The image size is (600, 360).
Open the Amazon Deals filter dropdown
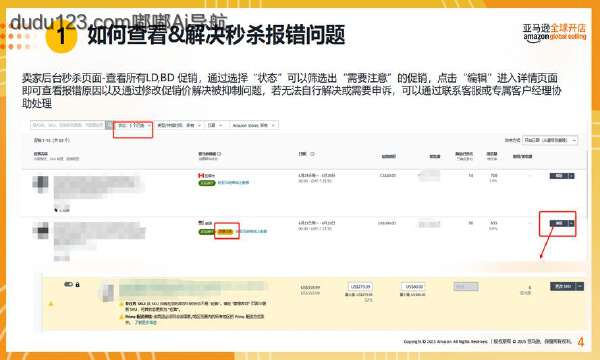[254, 125]
